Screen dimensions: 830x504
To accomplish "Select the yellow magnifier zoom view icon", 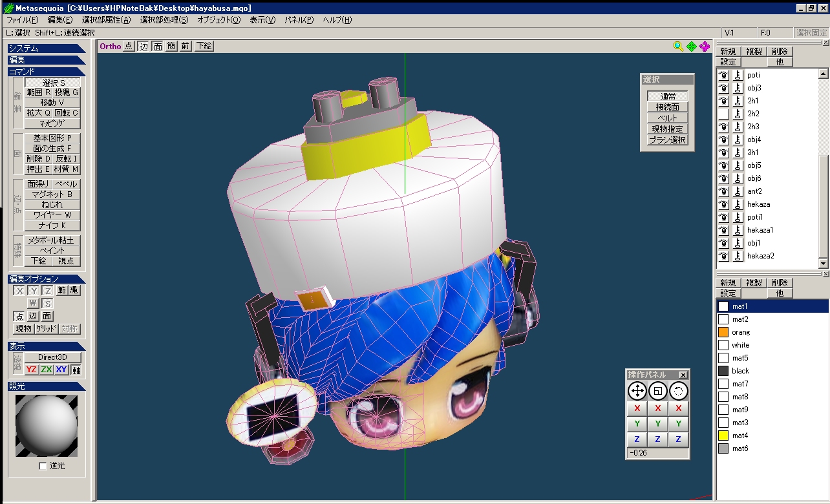I will pos(678,46).
